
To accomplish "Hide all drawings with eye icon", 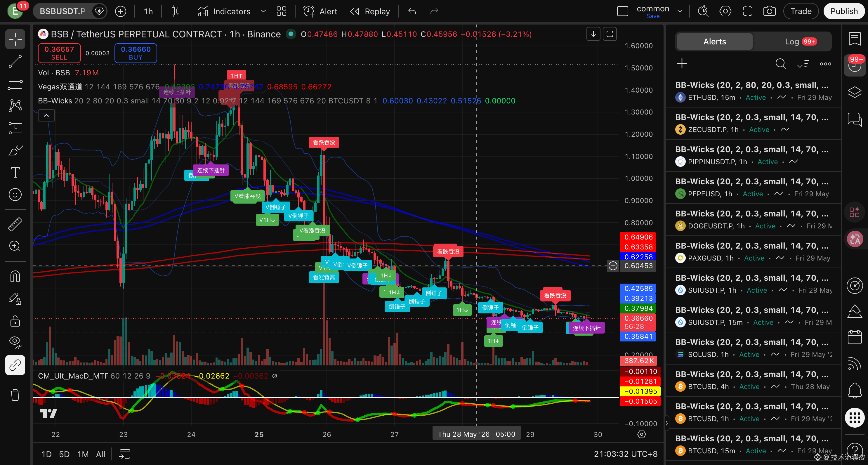I will [15, 343].
